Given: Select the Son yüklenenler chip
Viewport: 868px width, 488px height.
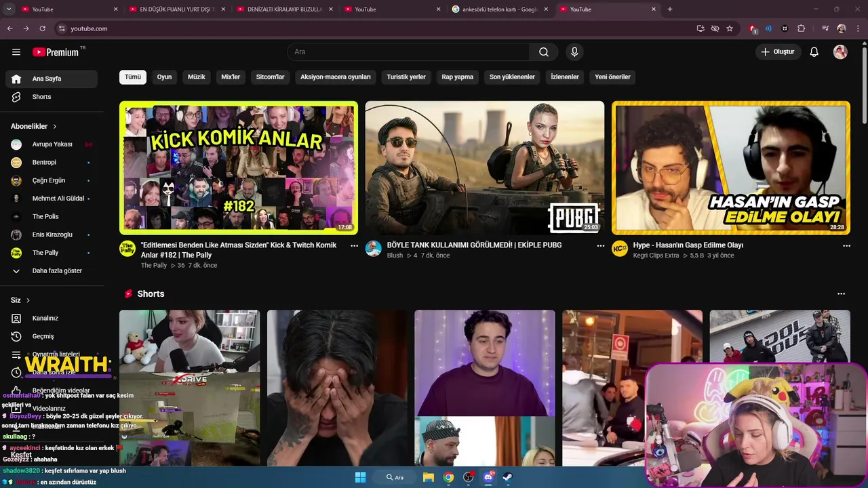Looking at the screenshot, I should coord(512,77).
